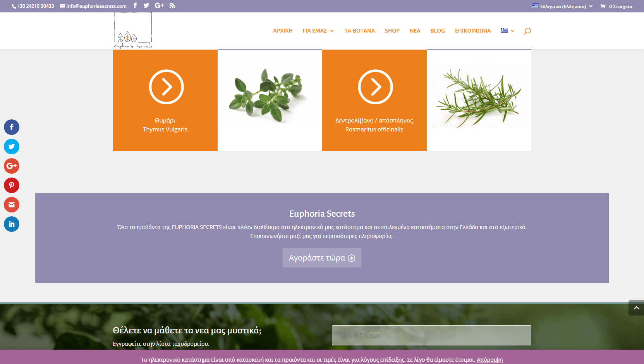This screenshot has width=644, height=364.
Task: Click the arrow circle on Δεντρολίβανο card
Action: pos(375,87)
